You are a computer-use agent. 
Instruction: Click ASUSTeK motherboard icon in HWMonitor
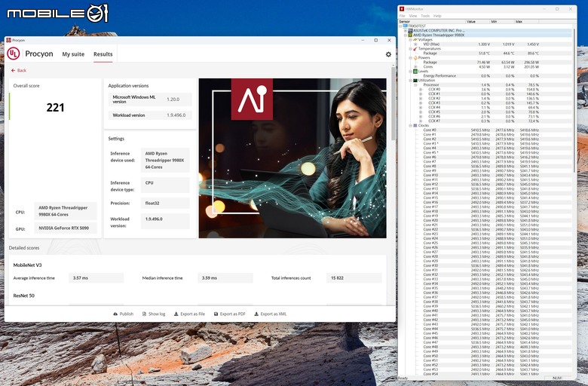coord(410,30)
